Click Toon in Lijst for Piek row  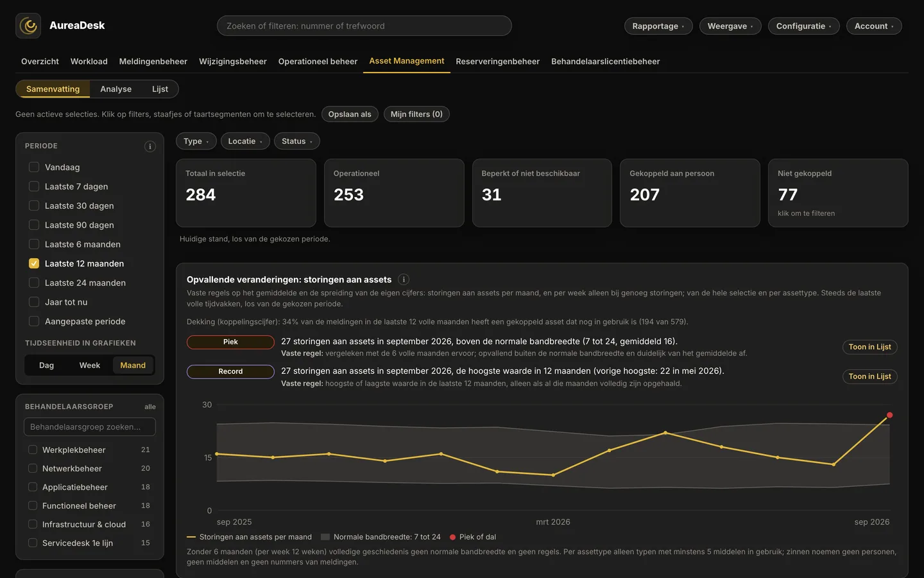coord(869,347)
